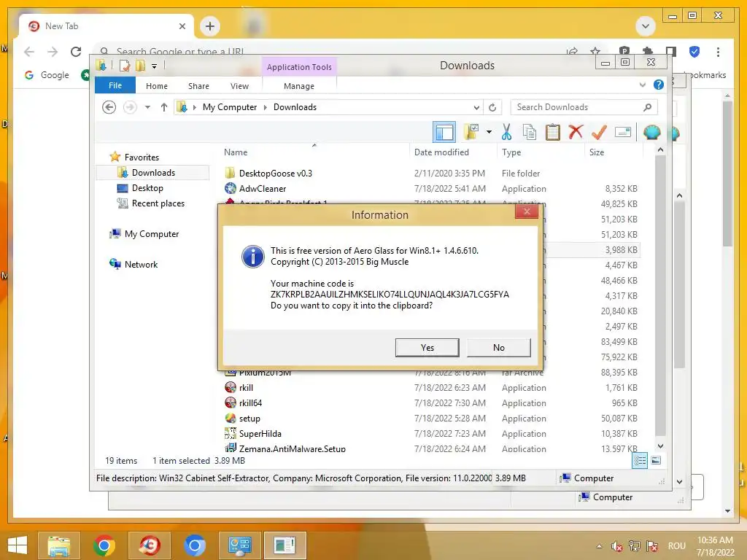
Task: Switch to large icons view
Action: point(656,460)
